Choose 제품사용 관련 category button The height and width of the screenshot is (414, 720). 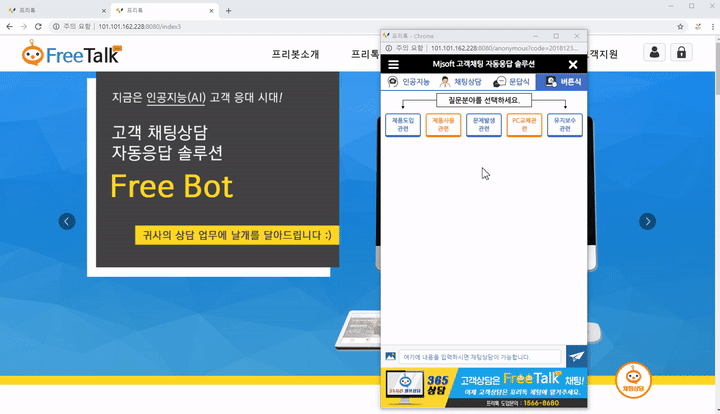[x=443, y=125]
